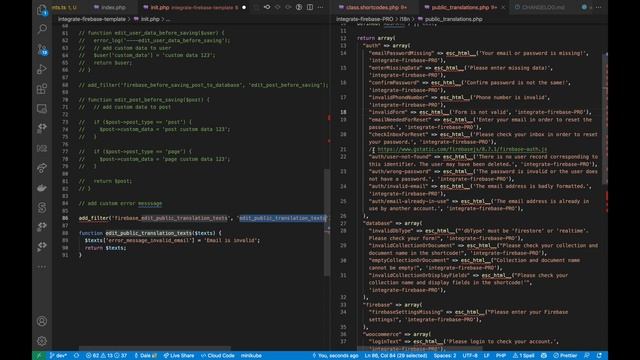Open the Extensions view
This screenshot has width=640, height=360.
tap(42, 89)
